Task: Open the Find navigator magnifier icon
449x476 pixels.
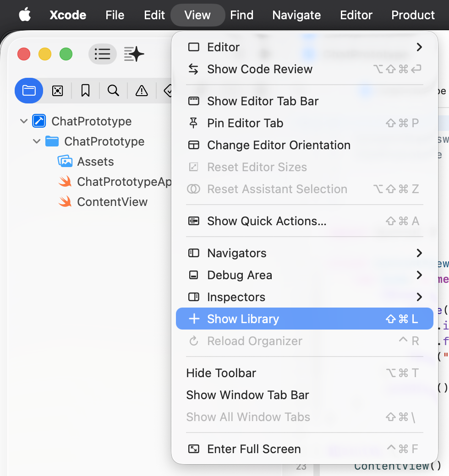Action: 113,91
